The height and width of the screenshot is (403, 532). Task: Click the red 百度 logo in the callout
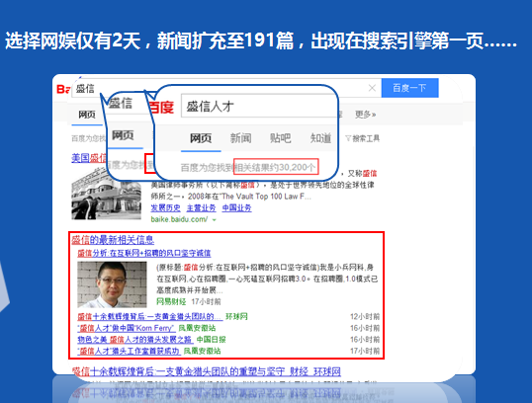point(161,107)
